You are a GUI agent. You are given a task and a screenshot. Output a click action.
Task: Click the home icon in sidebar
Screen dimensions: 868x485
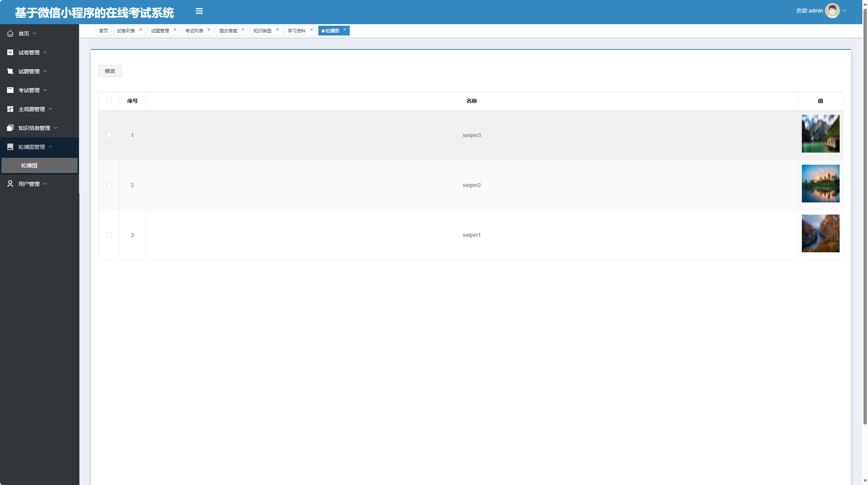[x=10, y=34]
